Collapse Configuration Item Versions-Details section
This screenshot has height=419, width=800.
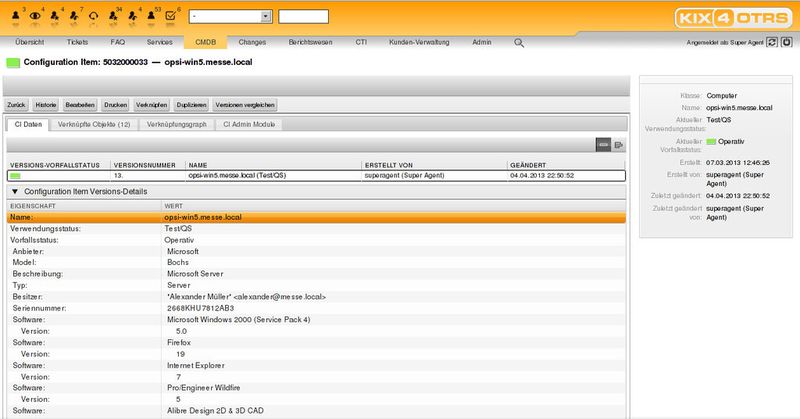coord(15,192)
